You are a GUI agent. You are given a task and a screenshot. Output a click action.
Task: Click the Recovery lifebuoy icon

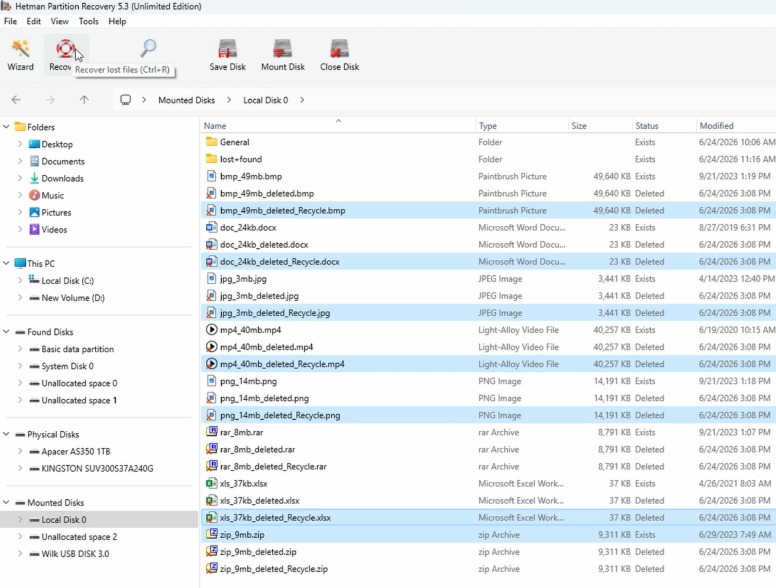click(x=65, y=49)
